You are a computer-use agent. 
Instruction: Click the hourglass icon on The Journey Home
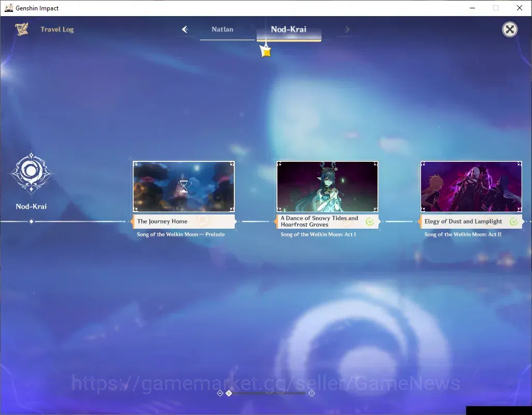(x=184, y=187)
